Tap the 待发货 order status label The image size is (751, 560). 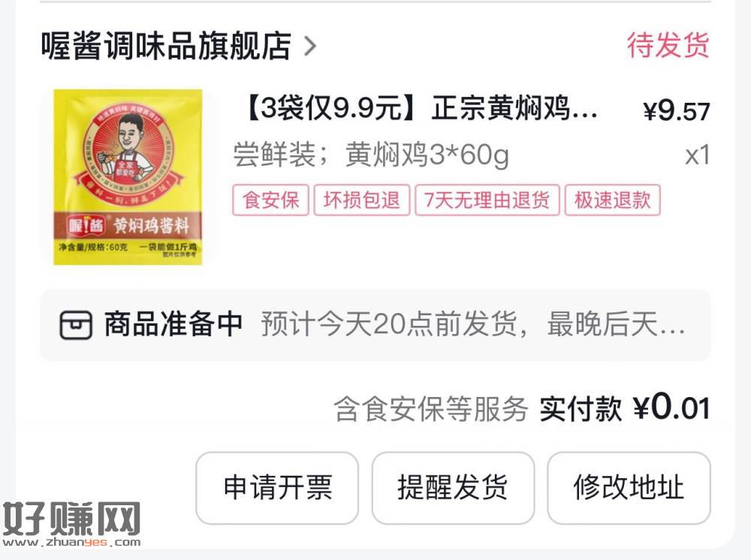point(668,45)
